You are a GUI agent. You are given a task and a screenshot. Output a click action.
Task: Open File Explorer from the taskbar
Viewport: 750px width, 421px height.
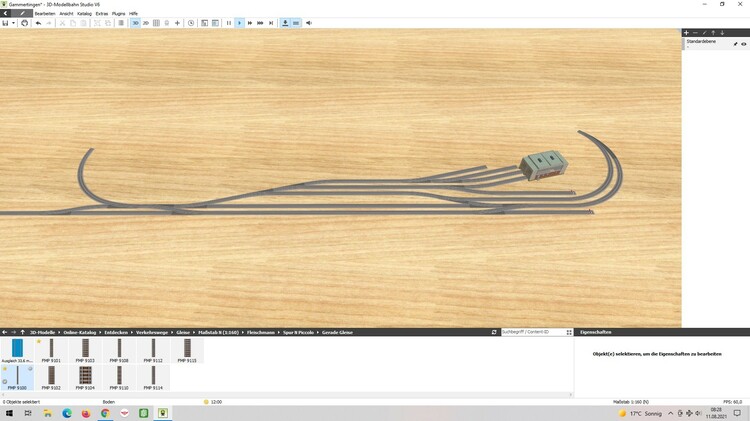click(x=47, y=413)
